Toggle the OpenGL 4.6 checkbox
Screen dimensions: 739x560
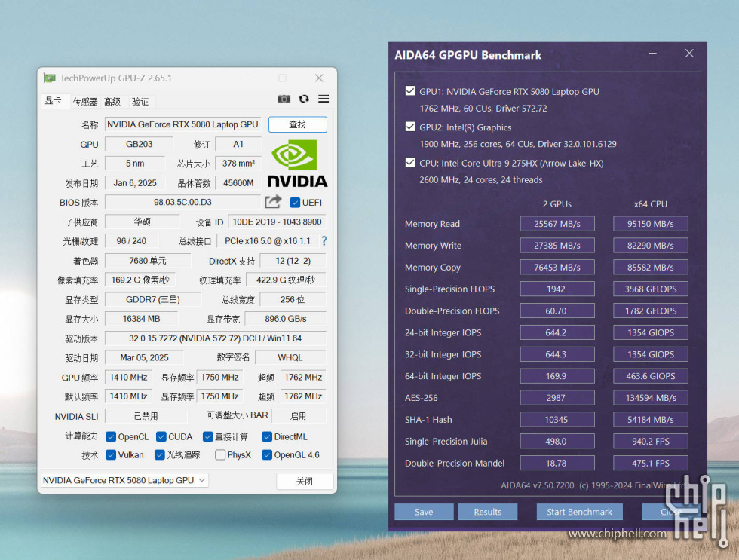[267, 455]
